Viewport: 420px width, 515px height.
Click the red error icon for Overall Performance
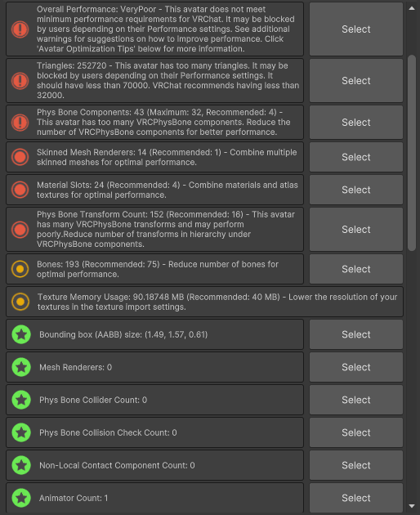[x=20, y=29]
